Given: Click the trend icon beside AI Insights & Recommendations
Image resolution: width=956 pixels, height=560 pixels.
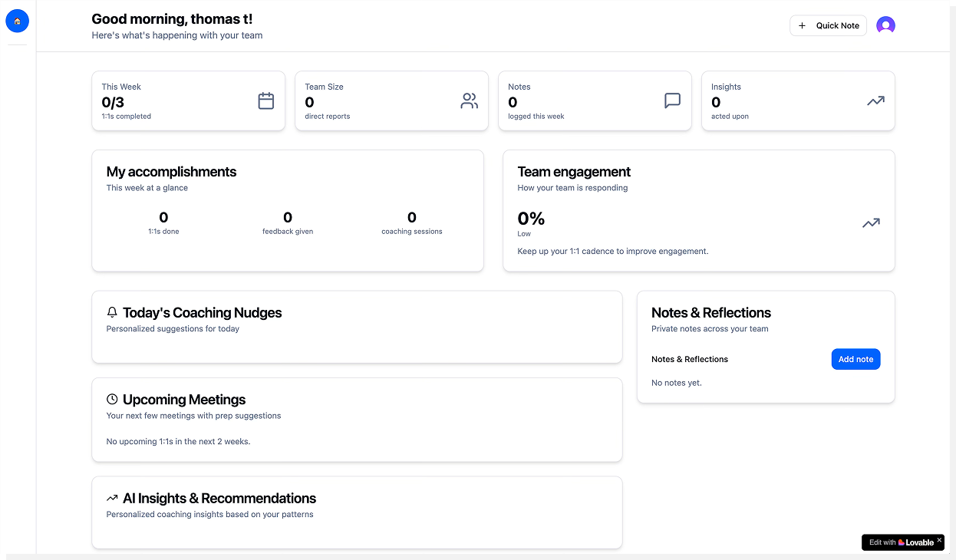Looking at the screenshot, I should 112,498.
